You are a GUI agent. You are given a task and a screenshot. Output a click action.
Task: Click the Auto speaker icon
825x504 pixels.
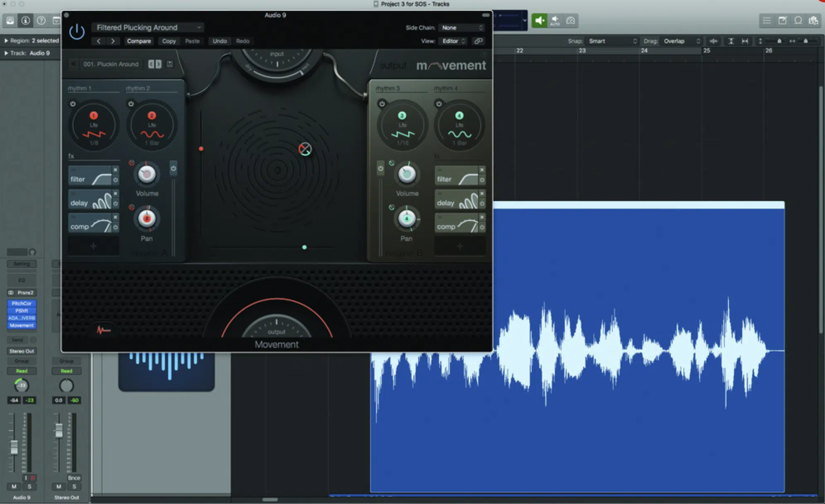555,20
